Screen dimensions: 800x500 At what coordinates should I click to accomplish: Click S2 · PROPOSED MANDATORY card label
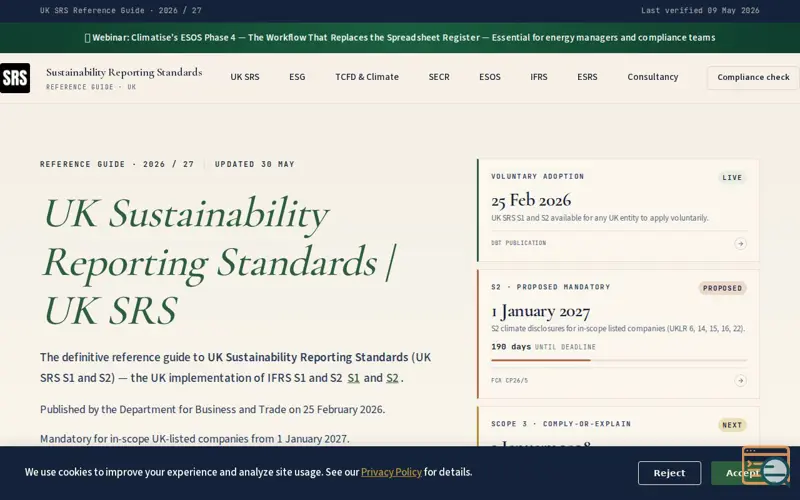coord(551,287)
